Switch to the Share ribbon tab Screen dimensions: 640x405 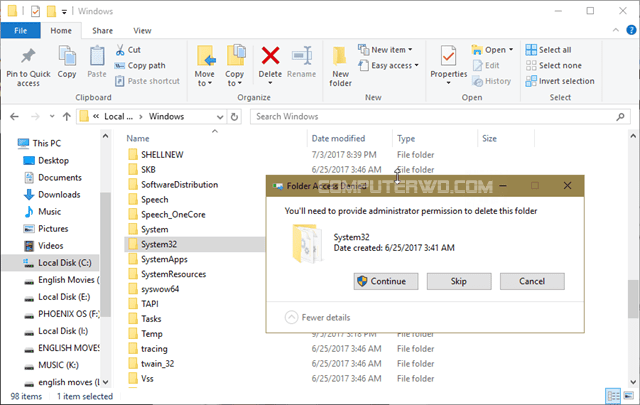tap(102, 31)
